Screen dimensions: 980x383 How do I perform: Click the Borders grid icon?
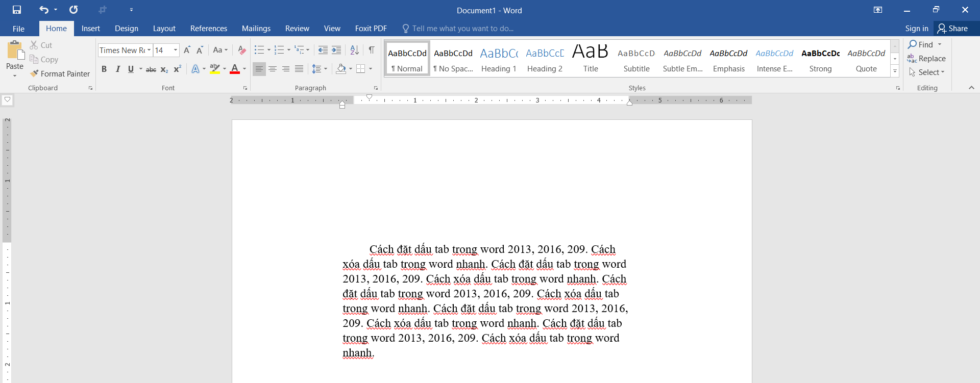(361, 69)
